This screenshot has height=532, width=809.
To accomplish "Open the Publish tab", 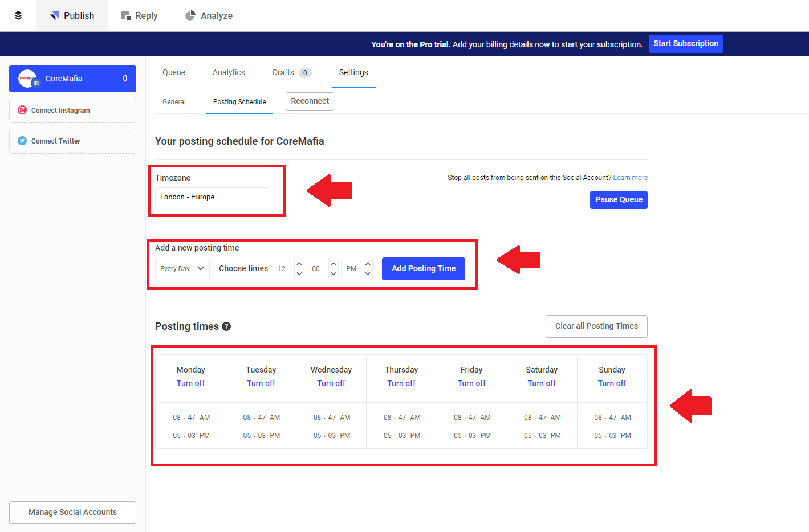I will click(72, 15).
